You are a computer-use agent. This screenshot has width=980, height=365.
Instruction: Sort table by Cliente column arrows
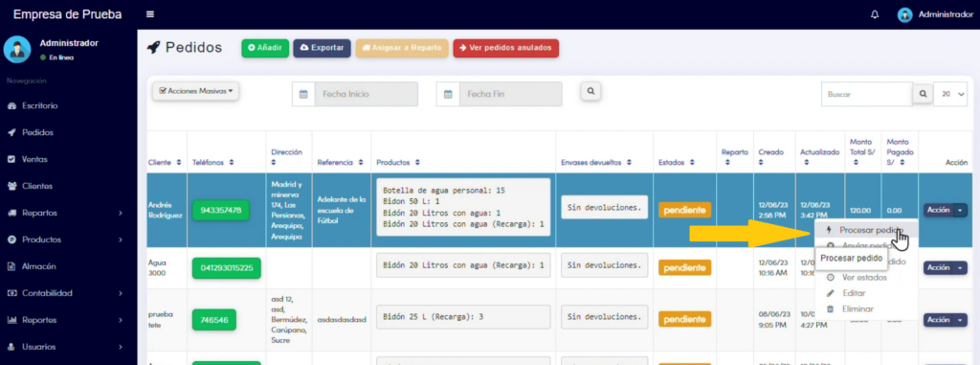coord(179,163)
